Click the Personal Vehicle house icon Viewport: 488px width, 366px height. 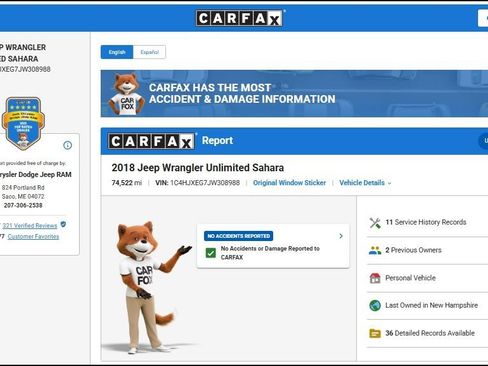[x=375, y=278]
